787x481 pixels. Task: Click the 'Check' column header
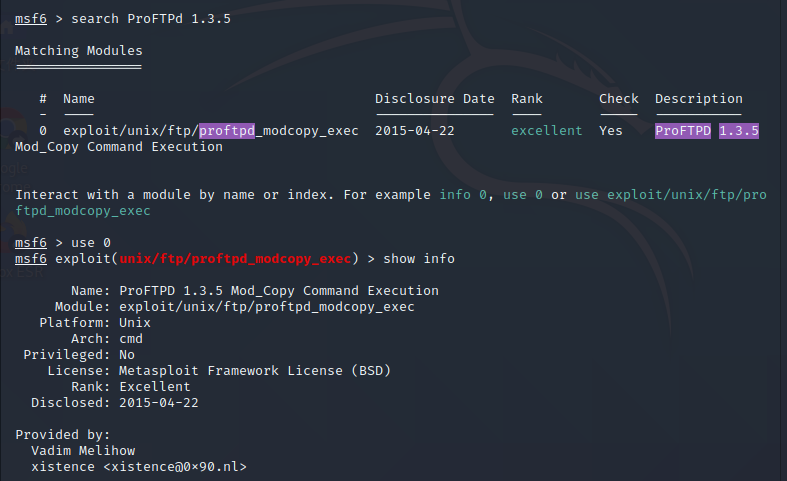[618, 99]
